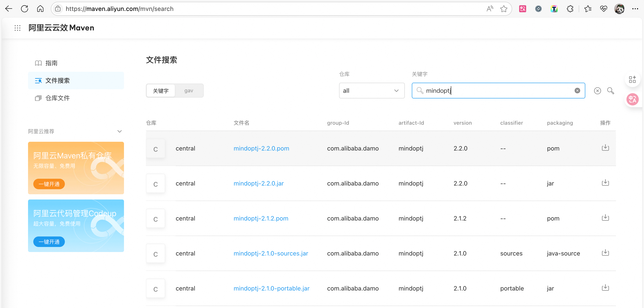The image size is (644, 308).
Task: Open the favorites list icon in the toolbar
Action: [588, 9]
